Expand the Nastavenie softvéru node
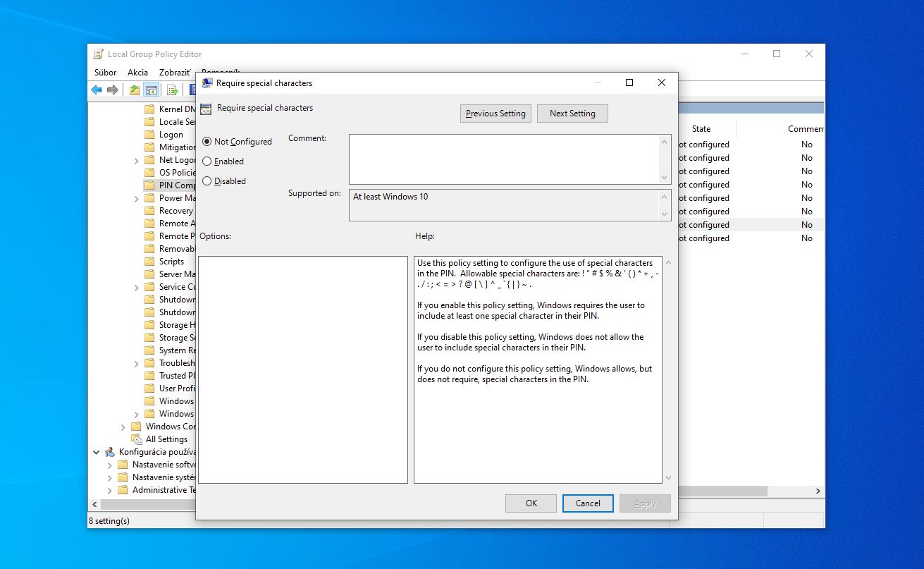 pyautogui.click(x=109, y=465)
